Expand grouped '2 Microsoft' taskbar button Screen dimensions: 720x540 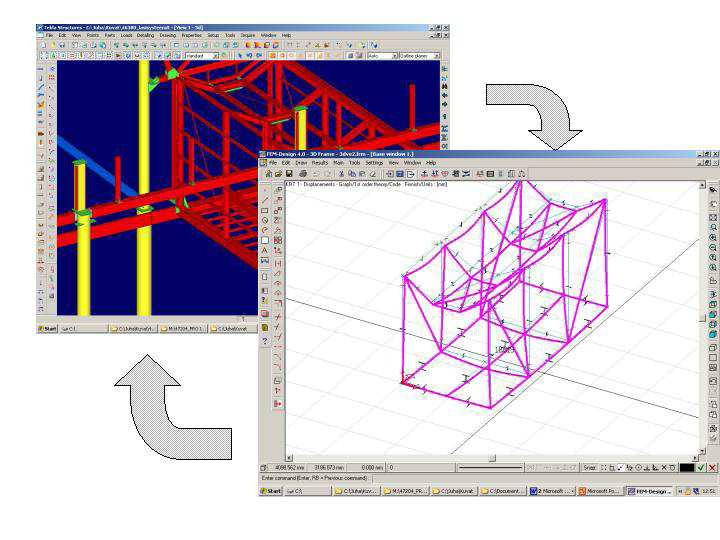pyautogui.click(x=552, y=491)
